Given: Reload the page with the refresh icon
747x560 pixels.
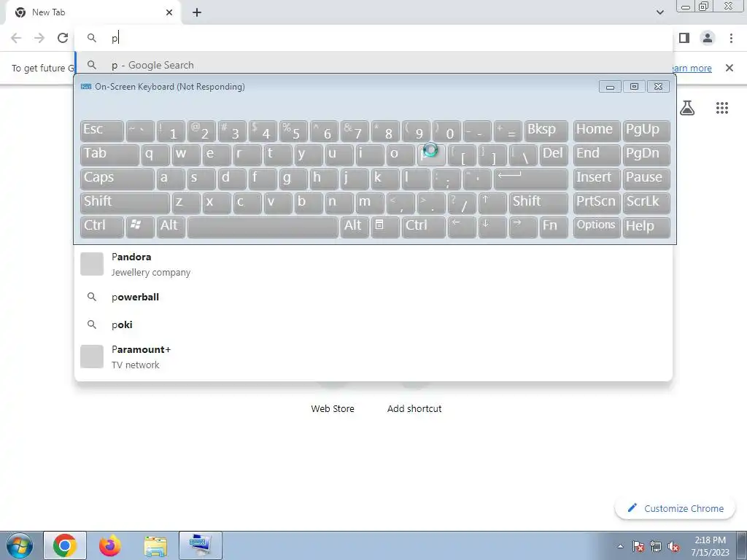Looking at the screenshot, I should pyautogui.click(x=63, y=38).
